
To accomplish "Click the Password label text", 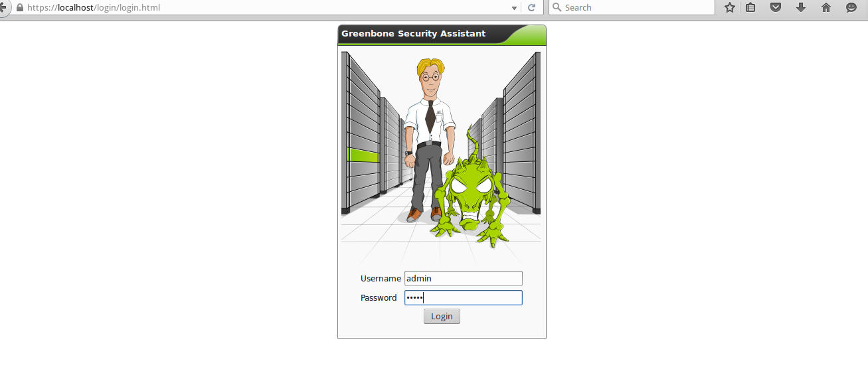I will 379,298.
